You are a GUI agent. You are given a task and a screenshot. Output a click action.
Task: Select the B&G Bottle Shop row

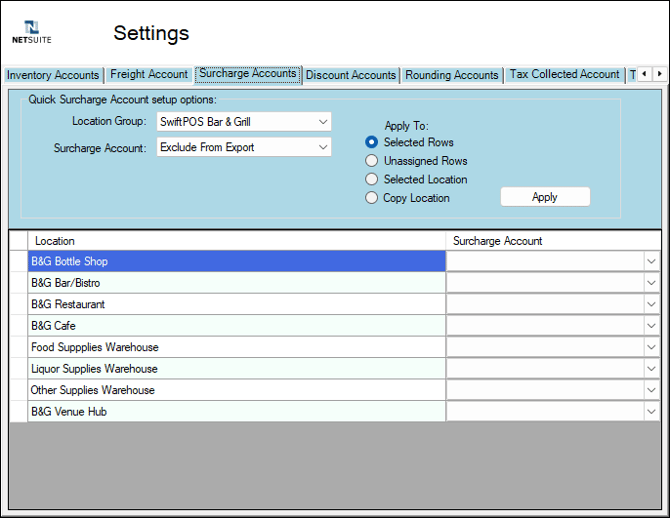237,261
